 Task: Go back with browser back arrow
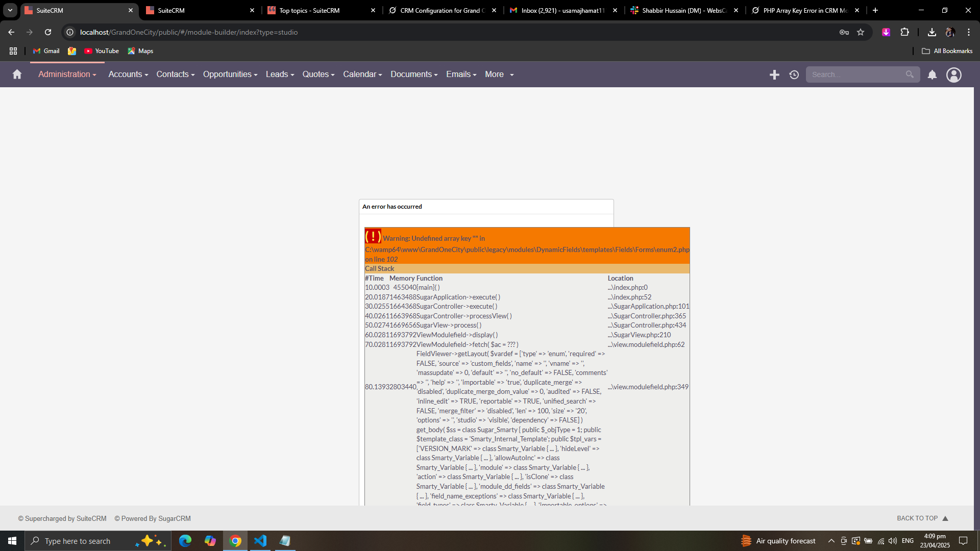click(x=11, y=32)
